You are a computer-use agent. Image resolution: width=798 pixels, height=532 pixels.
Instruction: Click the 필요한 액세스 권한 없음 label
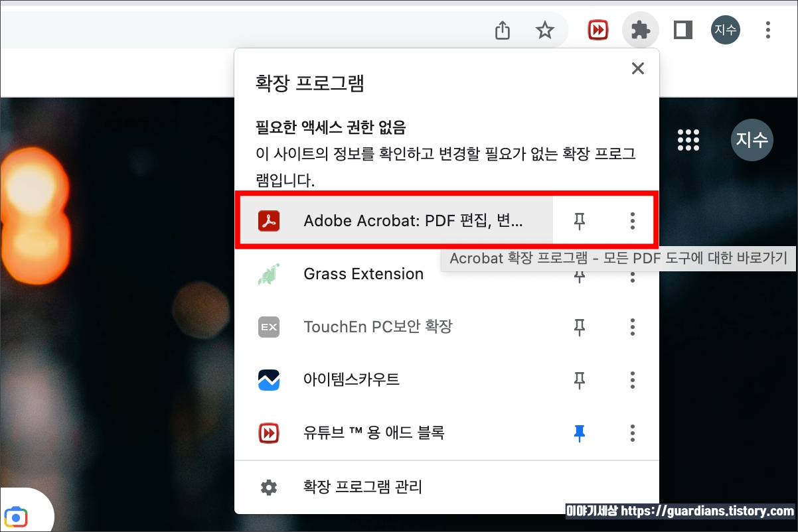(x=331, y=126)
